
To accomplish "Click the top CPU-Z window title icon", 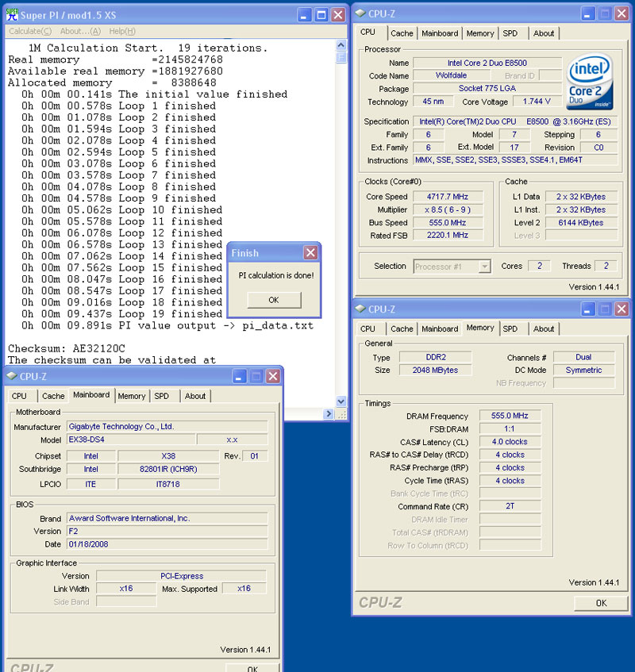I will tap(360, 13).
